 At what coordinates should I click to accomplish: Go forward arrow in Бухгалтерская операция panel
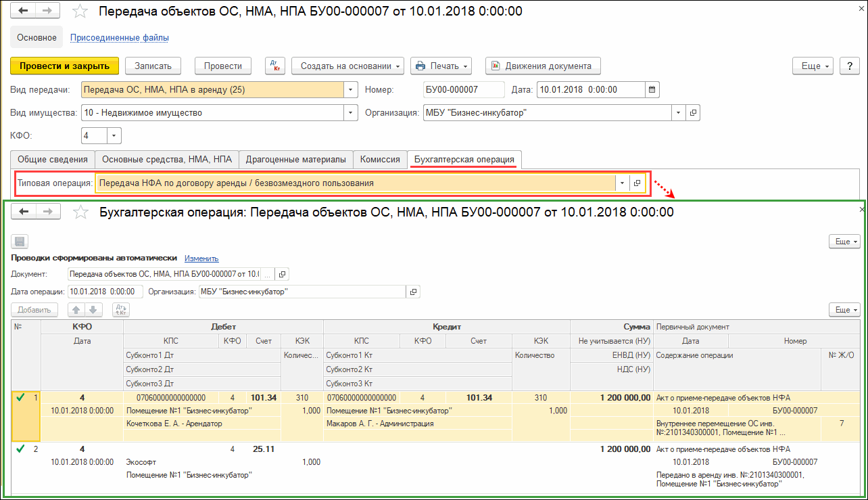(47, 212)
